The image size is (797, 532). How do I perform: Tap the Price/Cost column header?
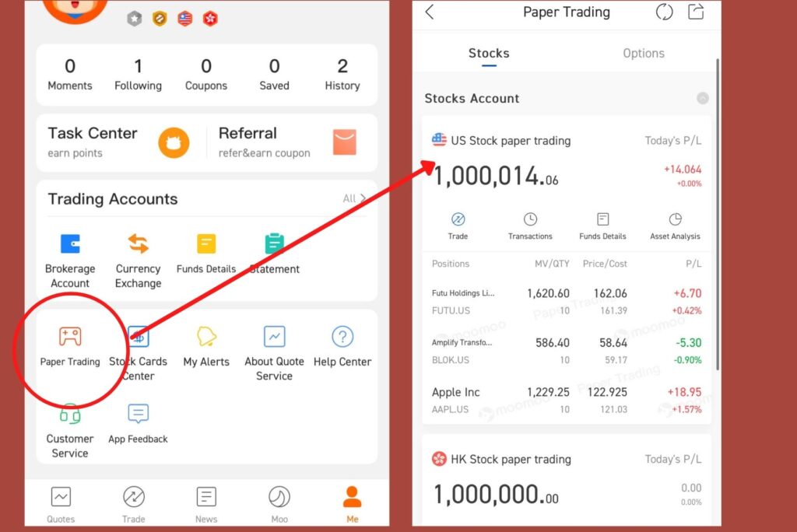605,264
